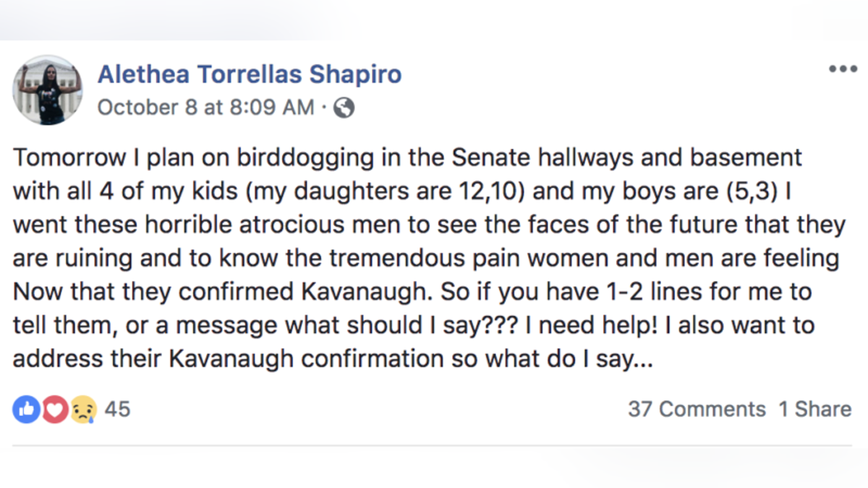
Task: Click the blue thumbs-up Like reaction icon
Action: tap(25, 410)
